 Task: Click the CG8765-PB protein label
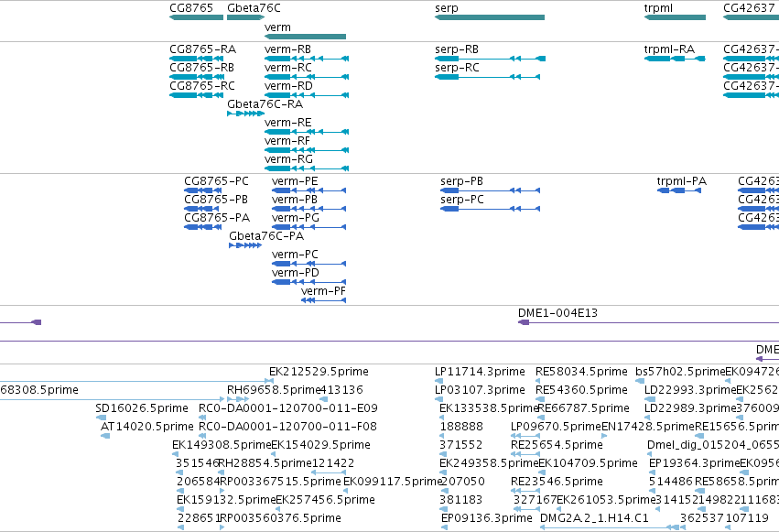click(216, 200)
